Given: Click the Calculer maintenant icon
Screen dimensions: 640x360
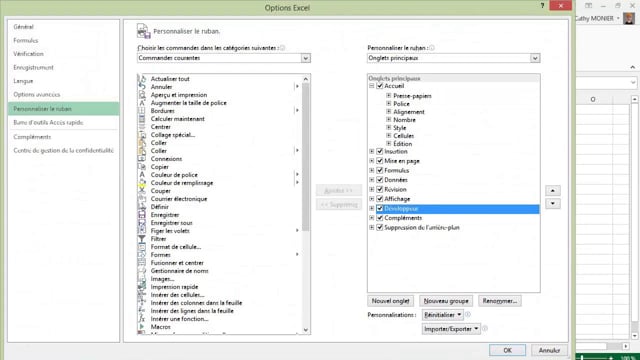Looking at the screenshot, I should click(142, 119).
